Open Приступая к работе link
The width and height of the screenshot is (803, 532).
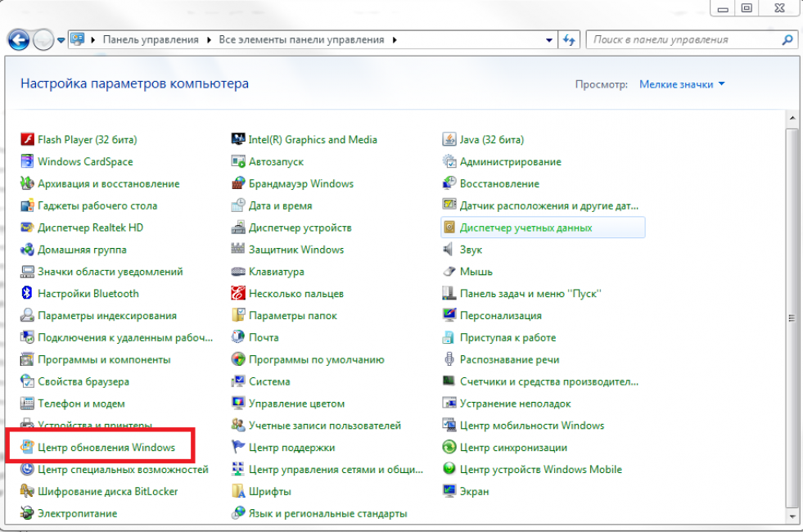click(x=508, y=337)
